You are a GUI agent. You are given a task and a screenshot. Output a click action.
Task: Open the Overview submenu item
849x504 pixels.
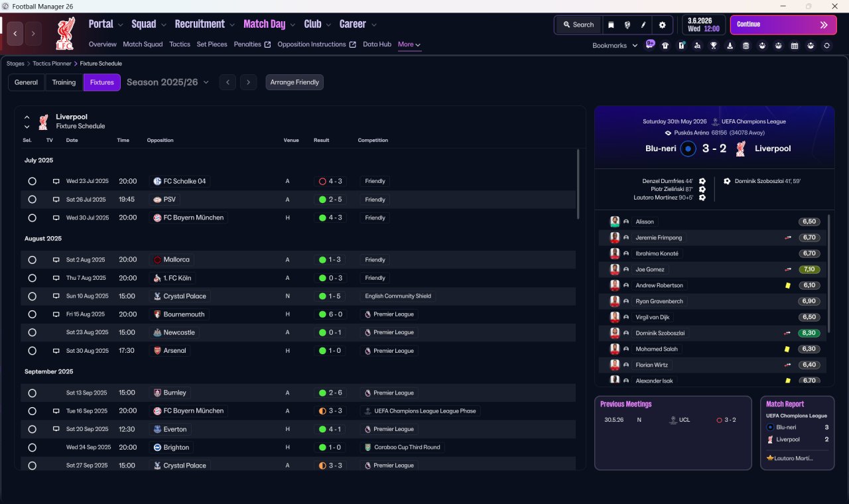[x=102, y=44]
